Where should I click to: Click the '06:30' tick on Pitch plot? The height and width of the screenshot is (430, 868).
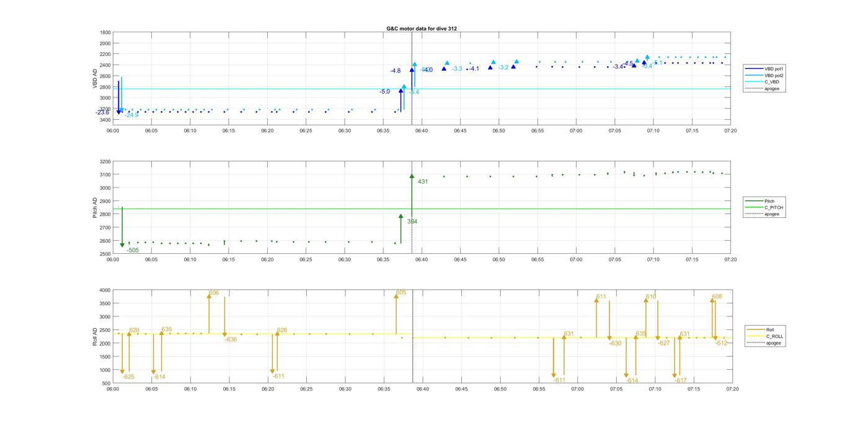click(x=344, y=259)
